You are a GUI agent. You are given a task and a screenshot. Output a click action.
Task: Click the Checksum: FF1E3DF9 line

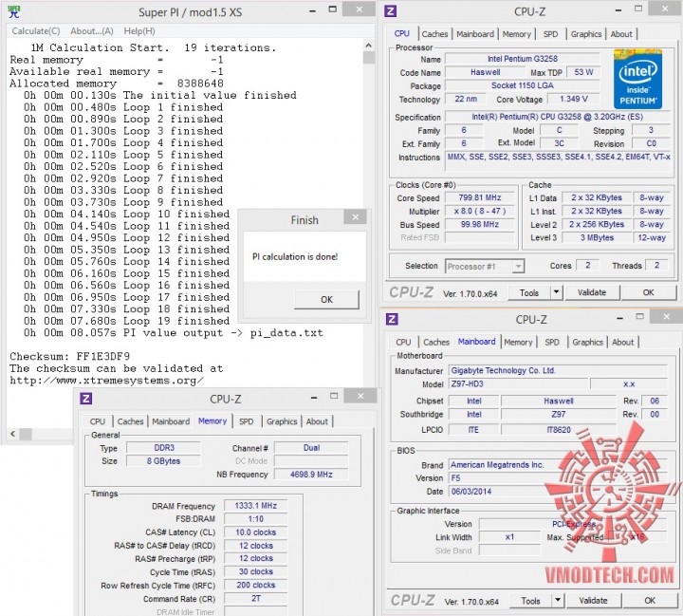(69, 356)
